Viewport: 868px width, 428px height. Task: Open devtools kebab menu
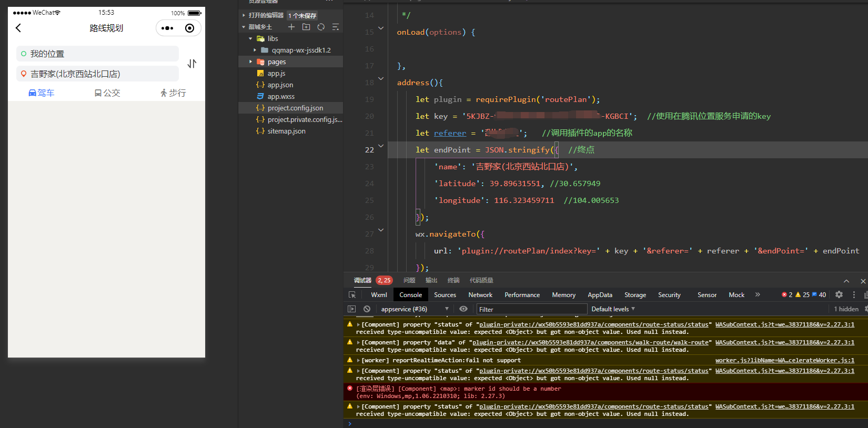[854, 295]
